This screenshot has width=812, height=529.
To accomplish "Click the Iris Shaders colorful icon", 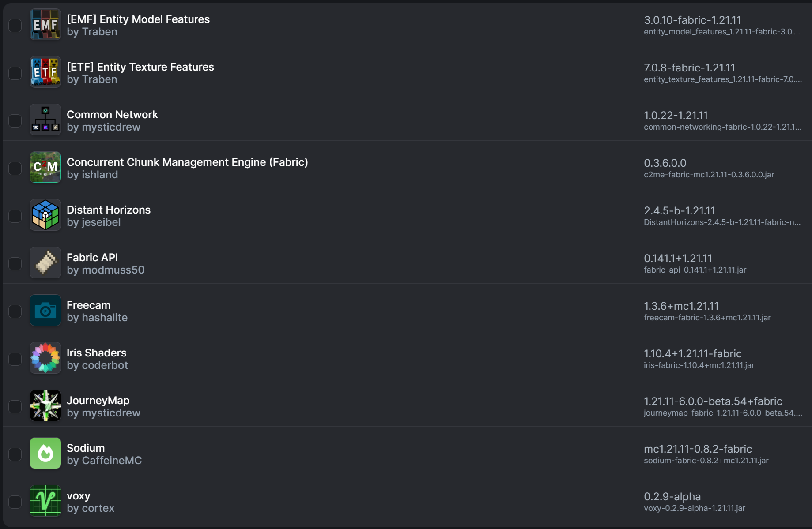I will click(45, 358).
